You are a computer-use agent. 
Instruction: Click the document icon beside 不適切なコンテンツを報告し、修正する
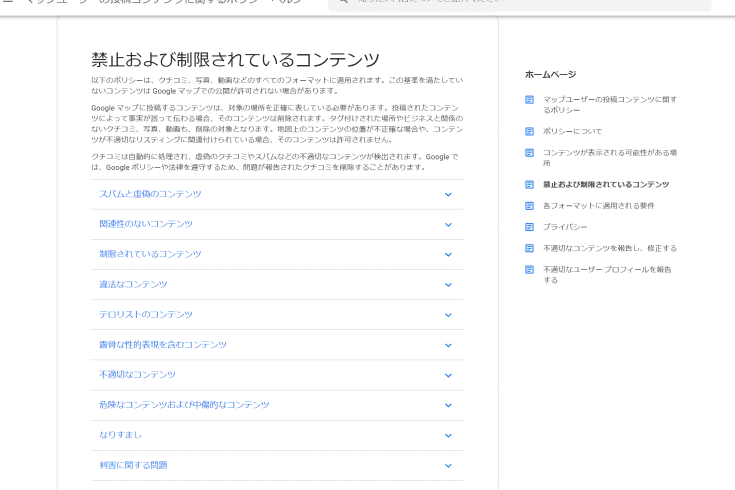click(x=529, y=248)
